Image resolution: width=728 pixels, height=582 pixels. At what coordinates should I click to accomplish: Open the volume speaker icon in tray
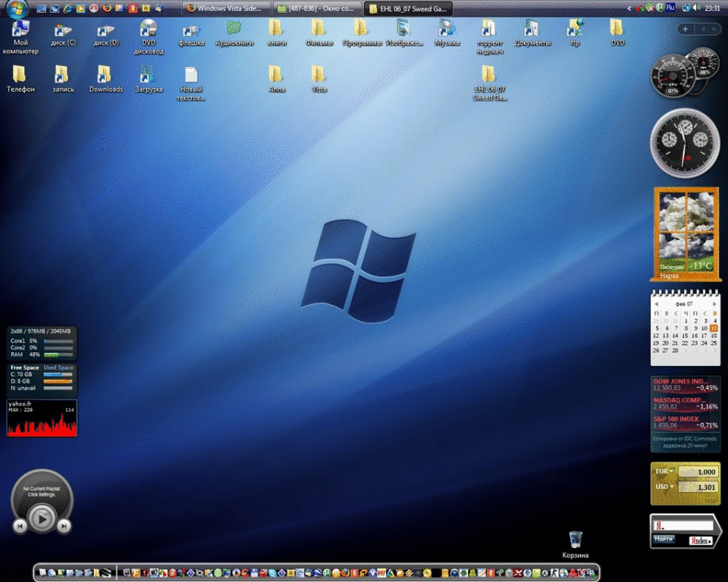[x=696, y=8]
